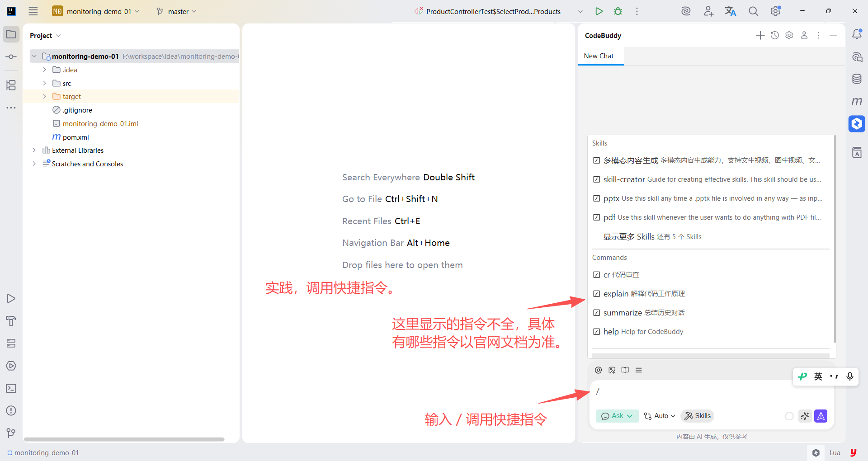Select the cr 代码审查 command
The image size is (868, 461).
pos(711,275)
